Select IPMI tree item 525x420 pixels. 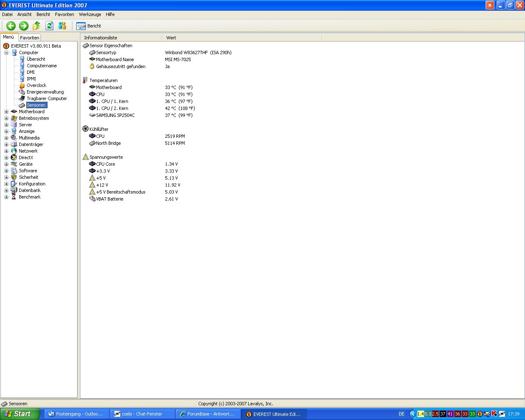coord(31,79)
